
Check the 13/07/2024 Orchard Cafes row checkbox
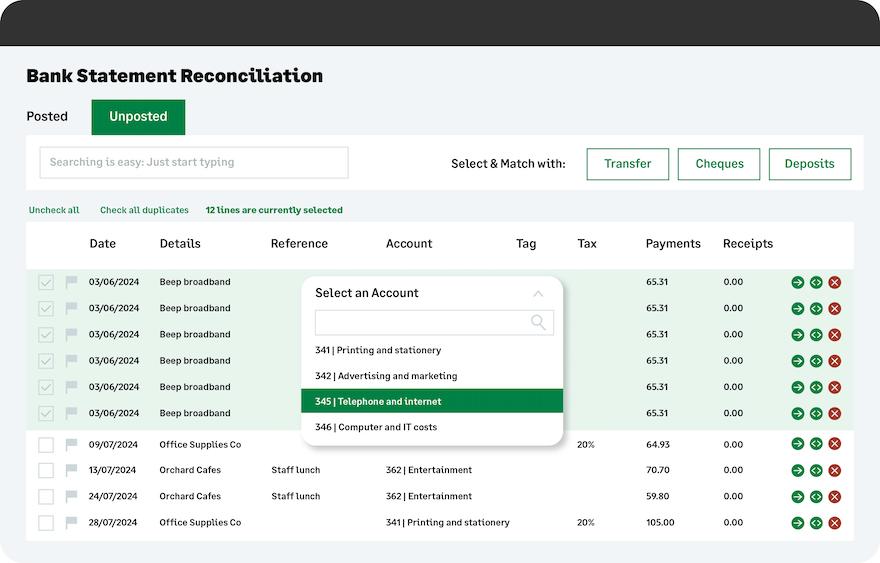click(x=46, y=470)
